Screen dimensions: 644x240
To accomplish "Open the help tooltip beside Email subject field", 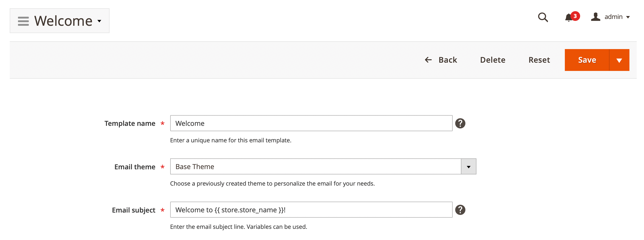I will click(x=460, y=210).
